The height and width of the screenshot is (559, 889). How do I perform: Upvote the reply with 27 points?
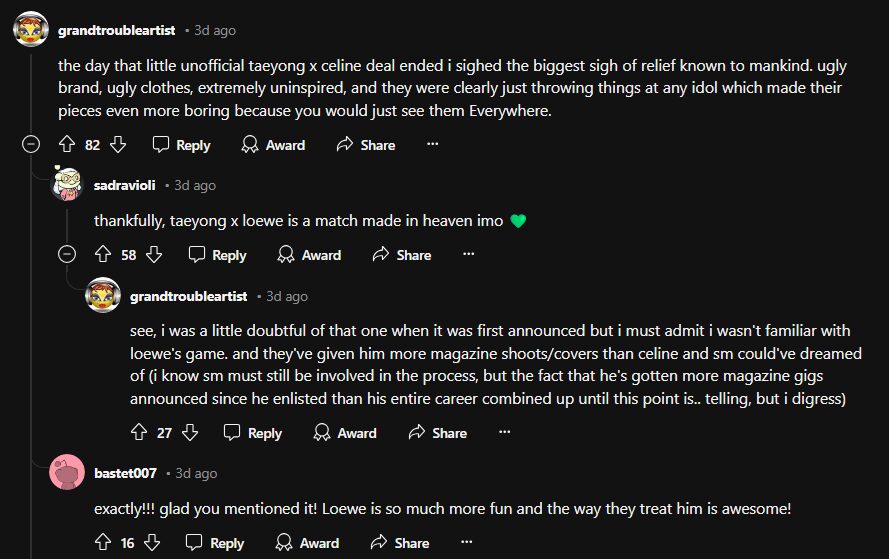click(x=140, y=433)
